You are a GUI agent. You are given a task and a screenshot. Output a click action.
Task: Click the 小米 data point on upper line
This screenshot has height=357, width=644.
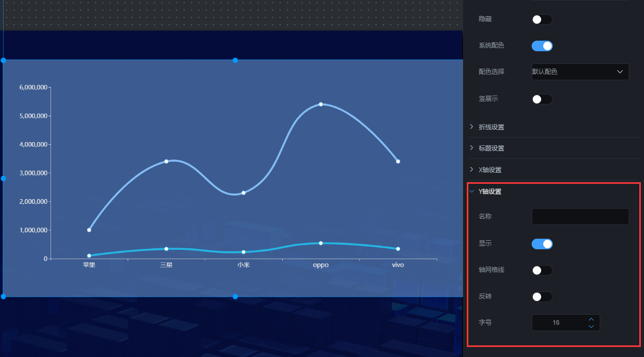(243, 193)
